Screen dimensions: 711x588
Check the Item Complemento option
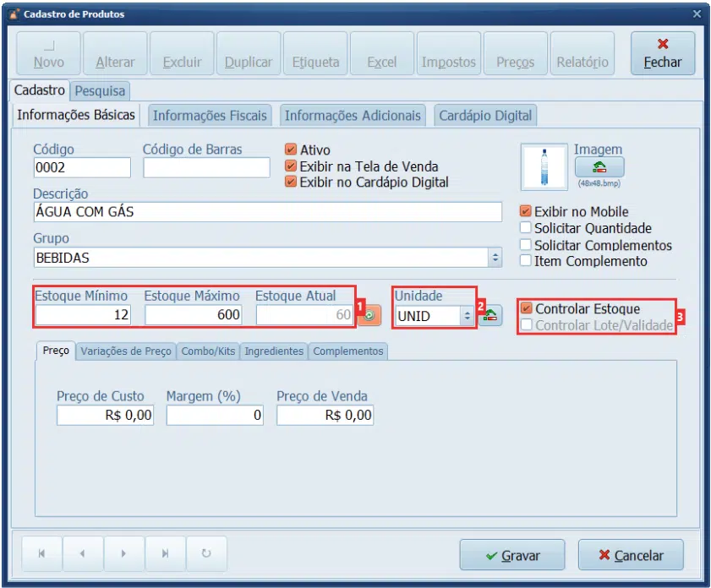point(525,261)
